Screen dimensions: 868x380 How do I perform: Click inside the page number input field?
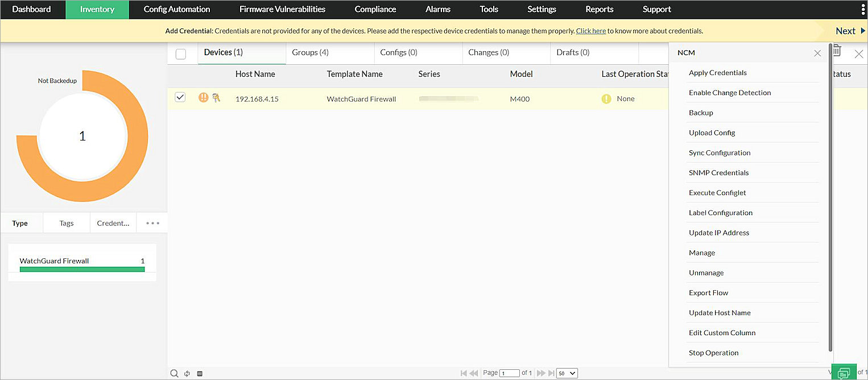click(x=509, y=373)
